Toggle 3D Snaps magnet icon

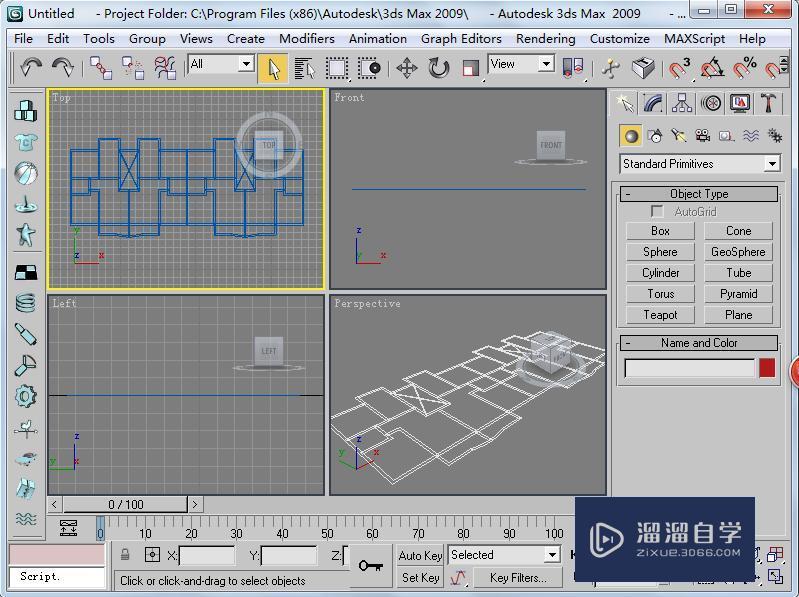point(680,68)
